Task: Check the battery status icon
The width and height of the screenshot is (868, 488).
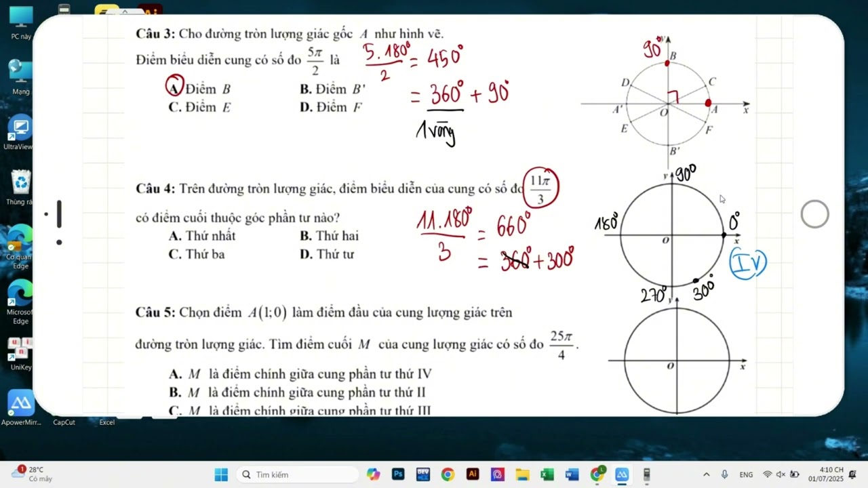Action: coord(794,474)
